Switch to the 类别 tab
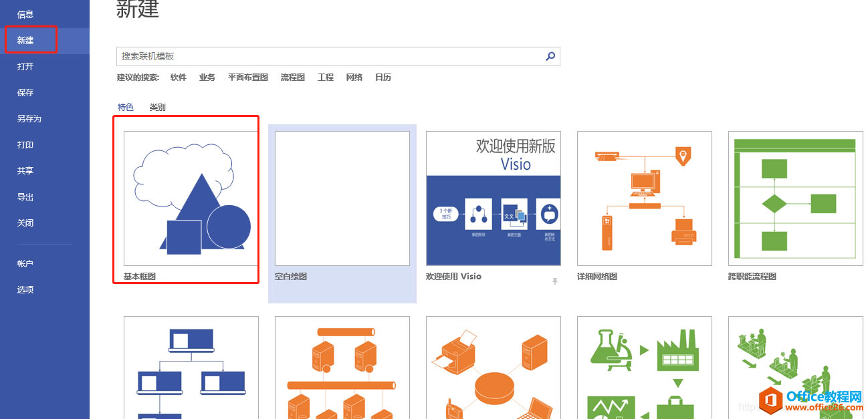The image size is (868, 419). [x=158, y=107]
